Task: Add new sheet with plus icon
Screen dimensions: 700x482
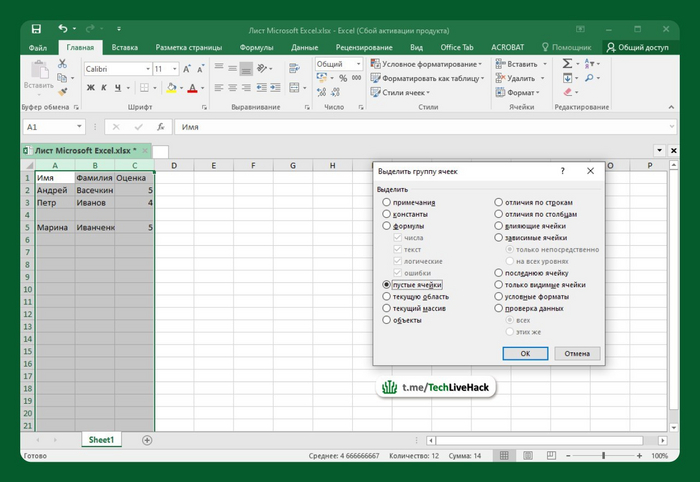Action: [x=147, y=440]
